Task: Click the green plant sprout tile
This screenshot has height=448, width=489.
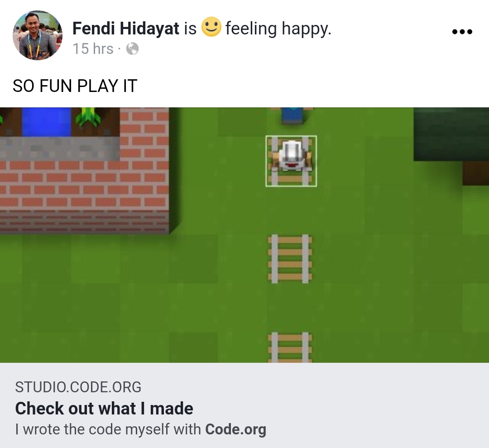Action: pos(91,118)
